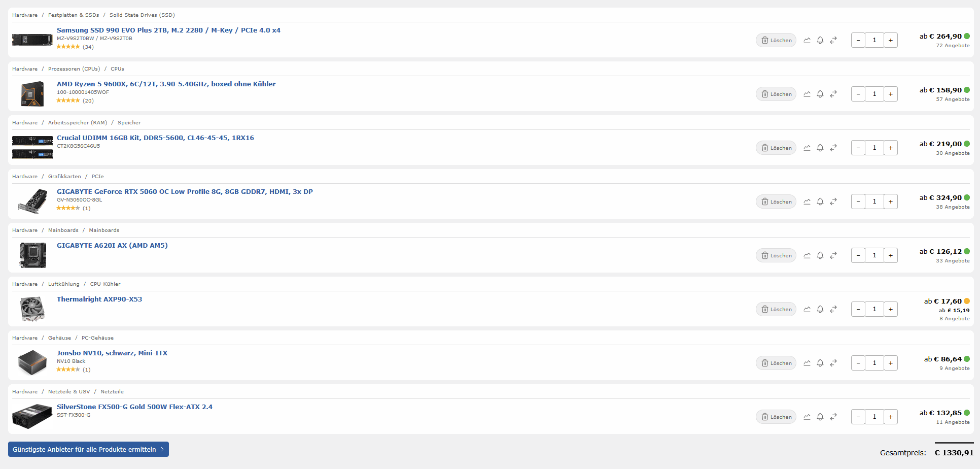Open price history chart for AMD Ryzen 5 9600X
The height and width of the screenshot is (469, 980).
807,94
